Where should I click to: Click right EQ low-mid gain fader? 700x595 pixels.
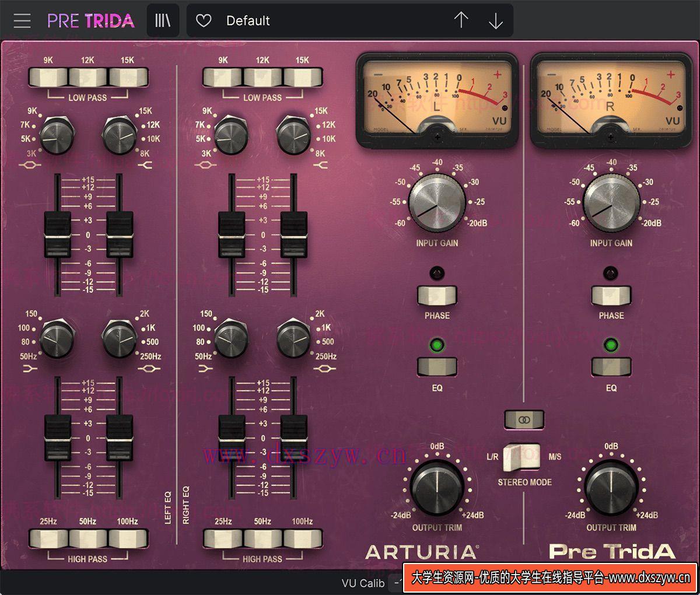point(293,438)
